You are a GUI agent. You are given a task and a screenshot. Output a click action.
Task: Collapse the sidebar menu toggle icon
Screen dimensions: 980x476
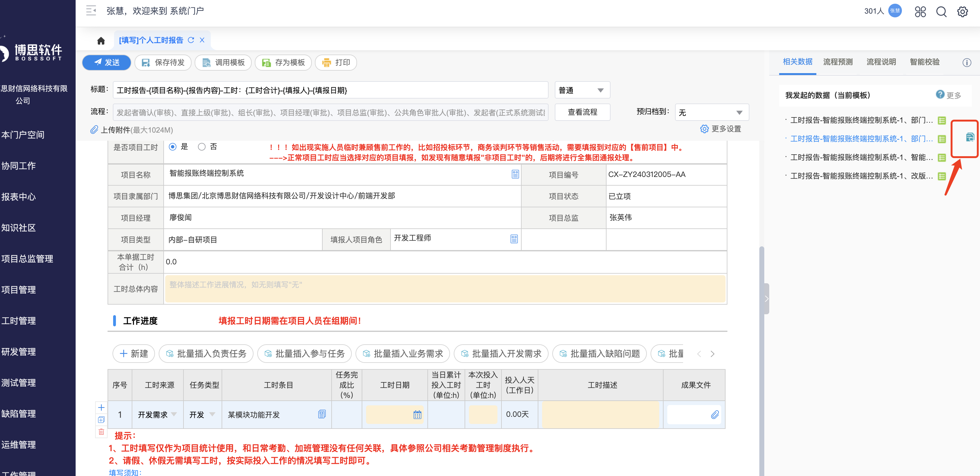point(91,11)
